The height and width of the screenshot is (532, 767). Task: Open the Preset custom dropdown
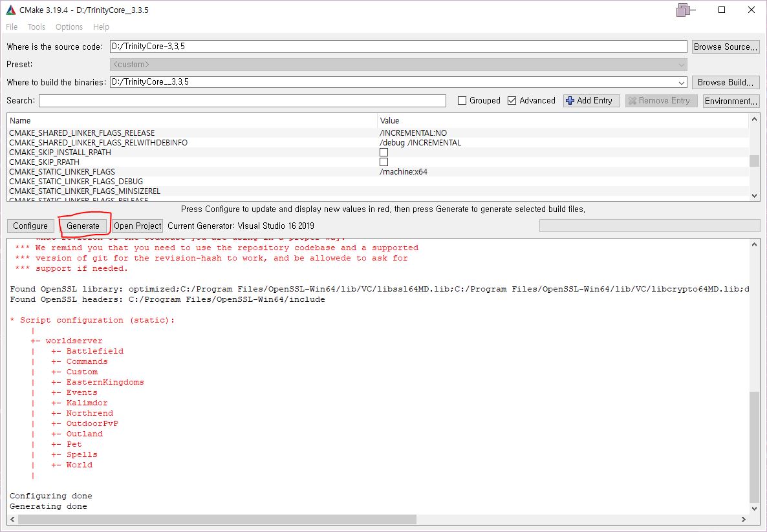682,65
